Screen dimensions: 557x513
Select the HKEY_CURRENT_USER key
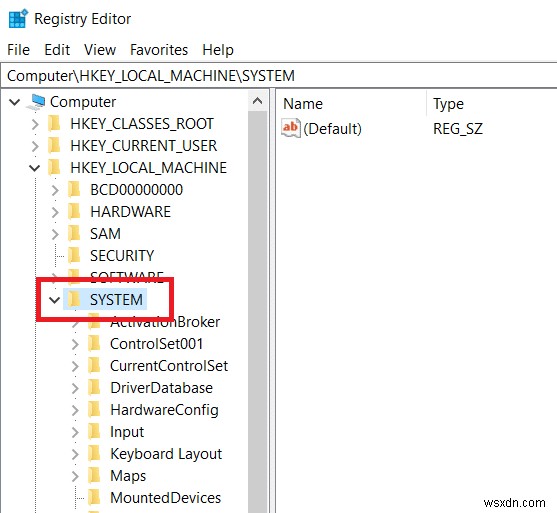click(x=144, y=146)
